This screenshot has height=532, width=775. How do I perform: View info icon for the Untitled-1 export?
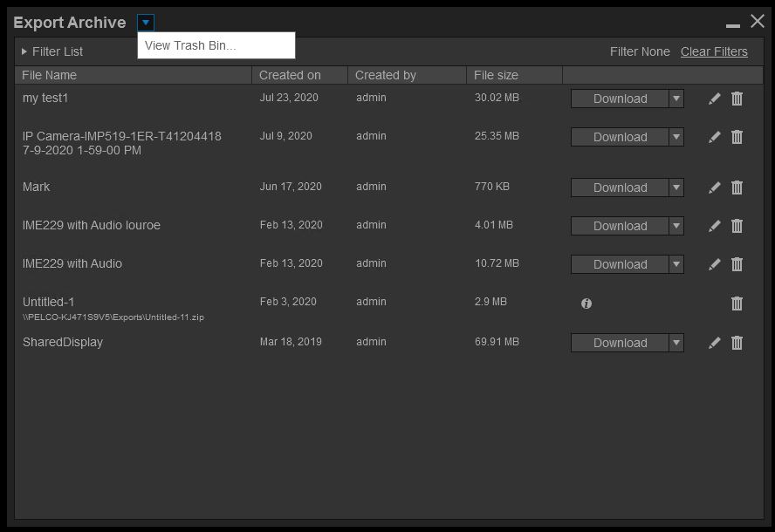coord(586,304)
